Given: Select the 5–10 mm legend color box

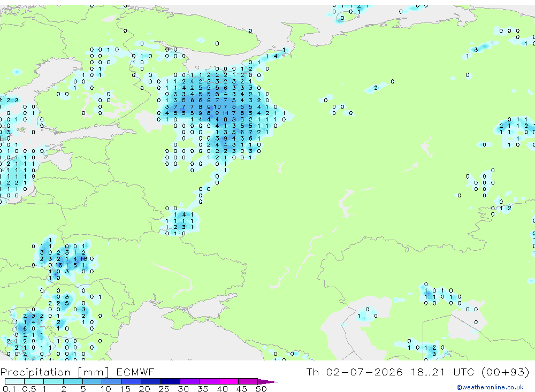Looking at the screenshot, I should tap(93, 381).
